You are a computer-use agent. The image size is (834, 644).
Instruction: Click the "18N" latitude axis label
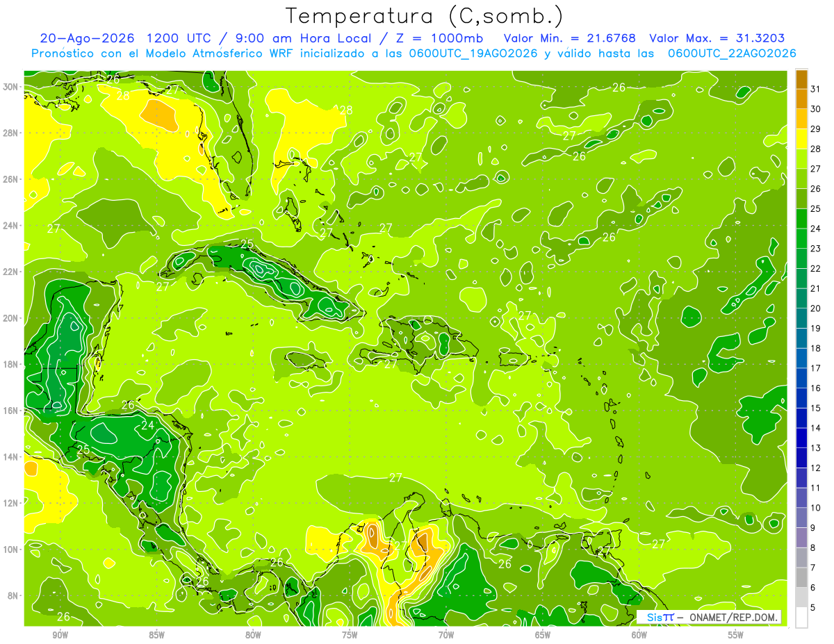click(11, 364)
